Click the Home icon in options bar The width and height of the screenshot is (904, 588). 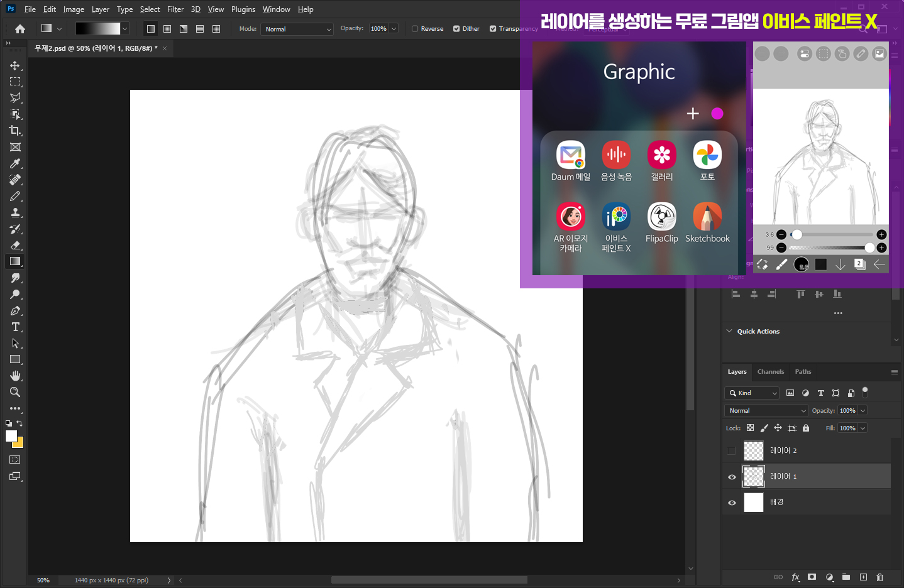point(20,29)
